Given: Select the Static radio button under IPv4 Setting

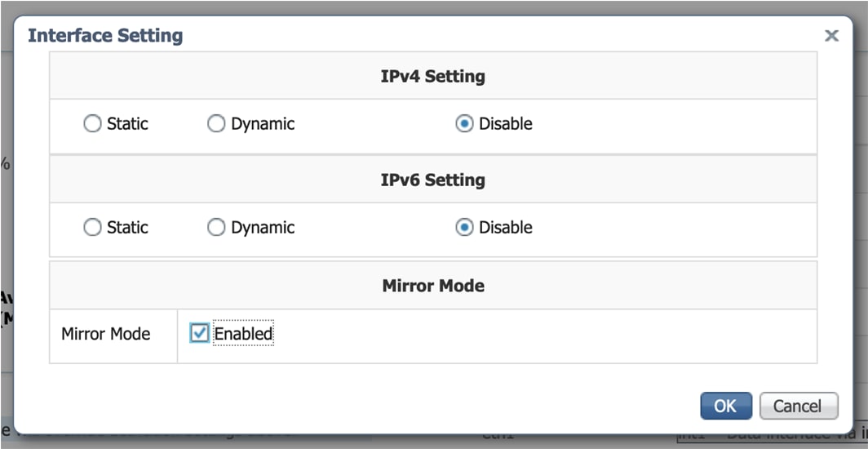Looking at the screenshot, I should (x=92, y=124).
